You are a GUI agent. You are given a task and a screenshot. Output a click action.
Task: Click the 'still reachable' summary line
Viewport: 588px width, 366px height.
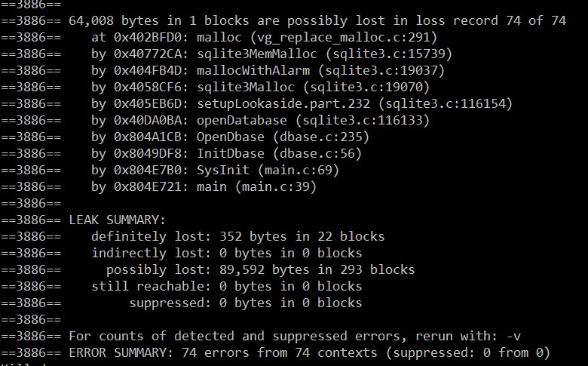[x=226, y=286]
